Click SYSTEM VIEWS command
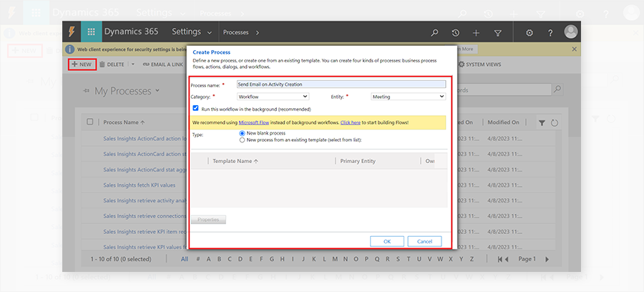The image size is (644, 292). [x=479, y=64]
